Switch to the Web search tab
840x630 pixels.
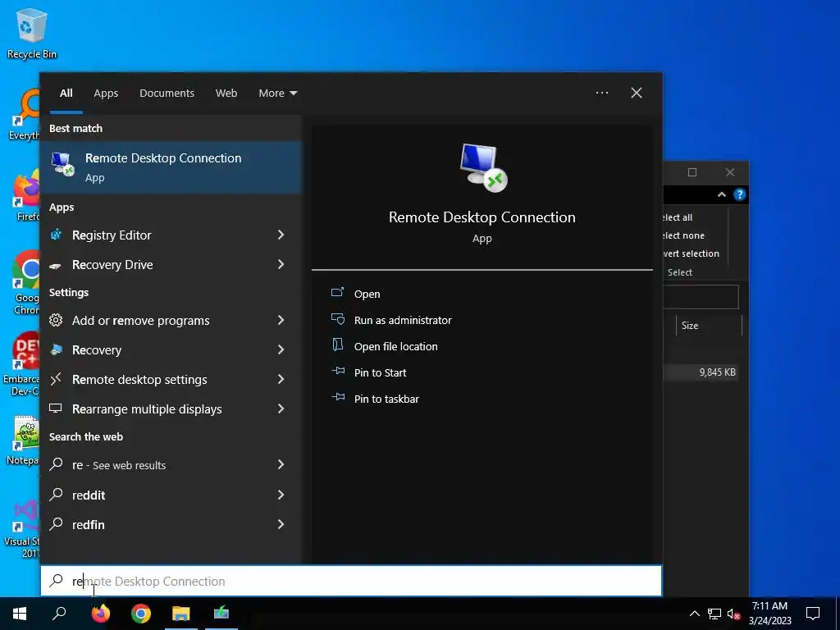(x=226, y=94)
